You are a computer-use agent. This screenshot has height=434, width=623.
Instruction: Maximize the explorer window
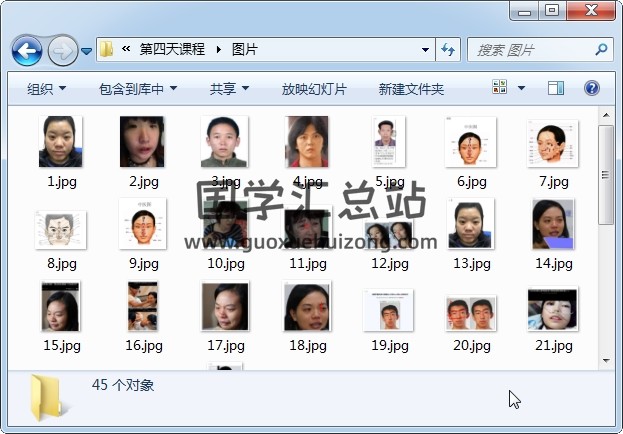coord(552,11)
